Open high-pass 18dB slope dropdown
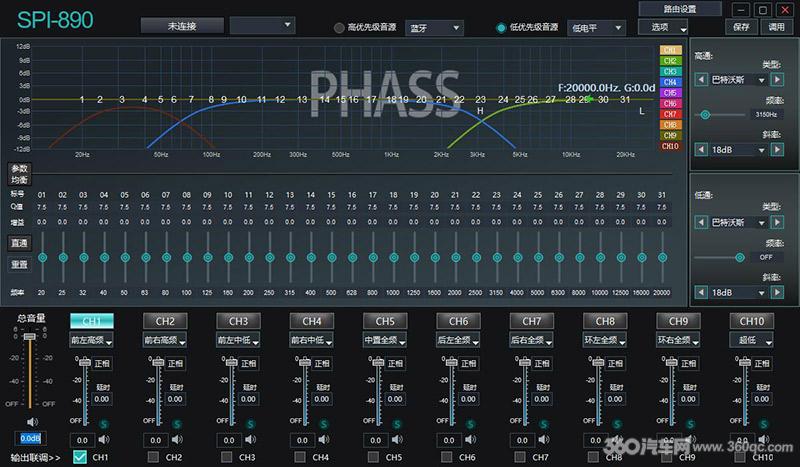Screen dimensions: 800x467 739,150
